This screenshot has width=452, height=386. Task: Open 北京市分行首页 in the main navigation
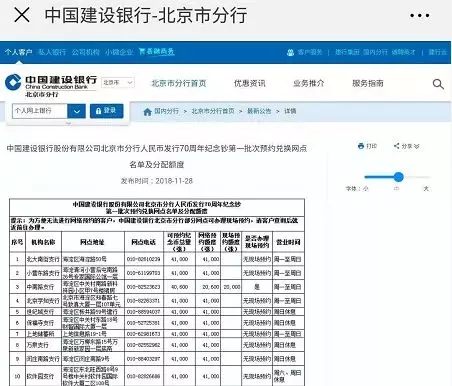(x=179, y=83)
